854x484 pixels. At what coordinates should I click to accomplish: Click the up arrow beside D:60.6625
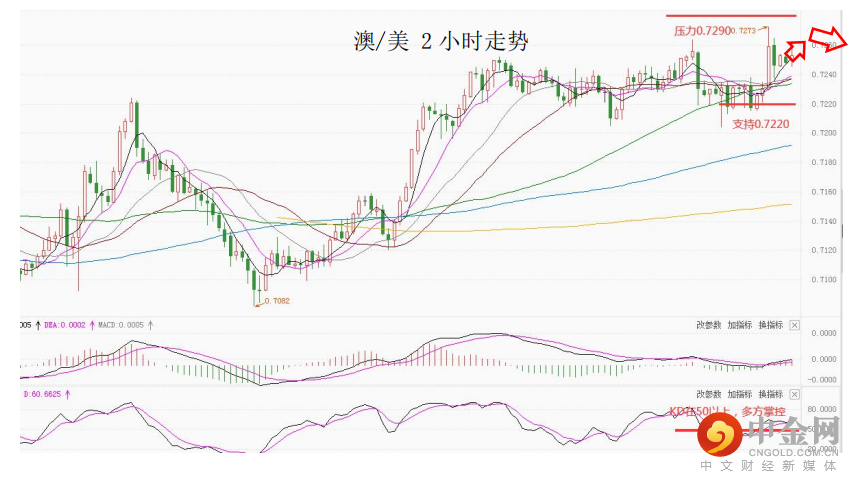(68, 394)
